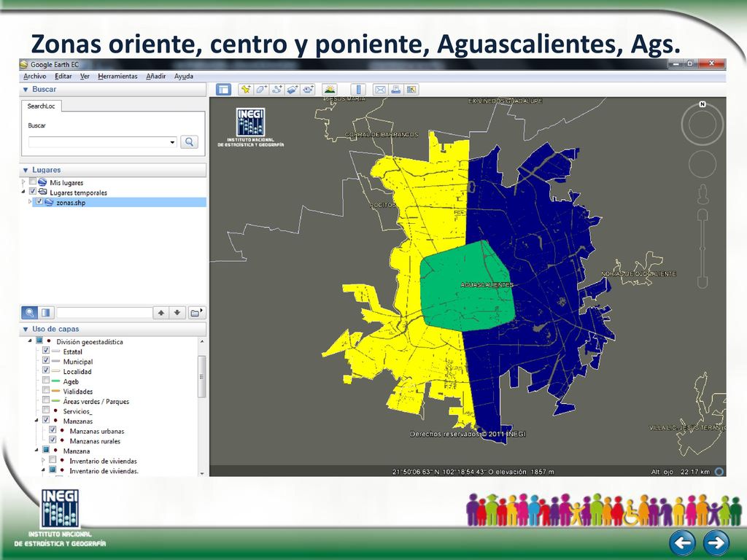Open view in Google Maps icon
The height and width of the screenshot is (560, 747).
(x=411, y=89)
